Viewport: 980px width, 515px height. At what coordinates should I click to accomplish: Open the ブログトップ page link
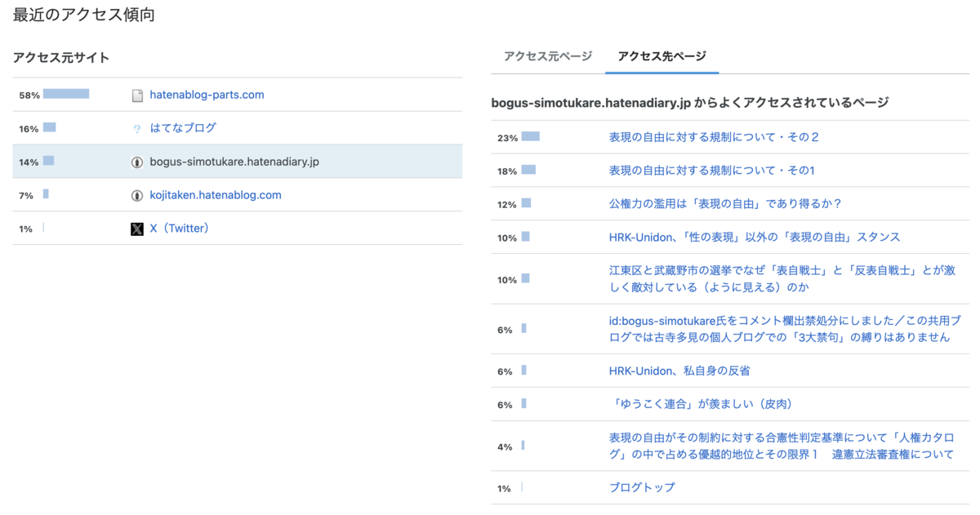(x=642, y=488)
